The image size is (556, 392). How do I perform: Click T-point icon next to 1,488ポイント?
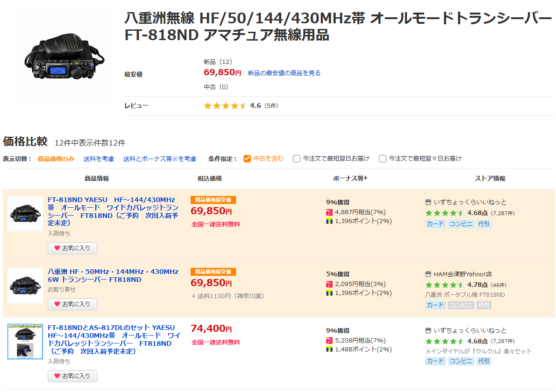coord(329,350)
